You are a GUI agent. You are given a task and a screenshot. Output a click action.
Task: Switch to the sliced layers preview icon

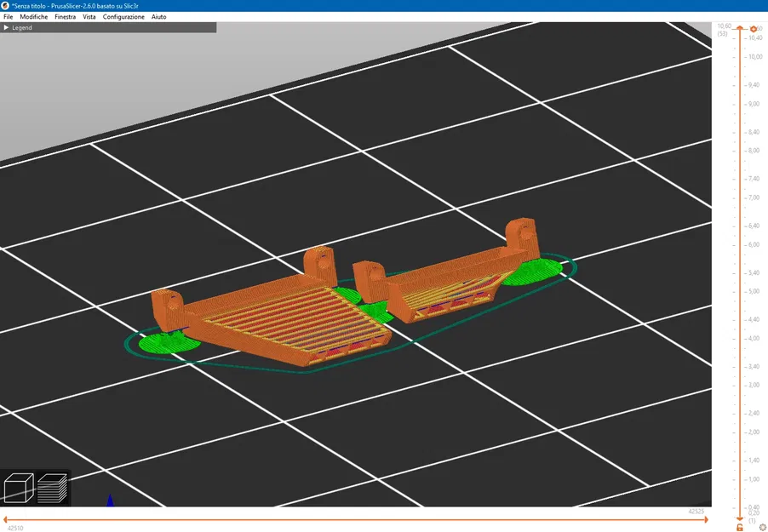[53, 488]
